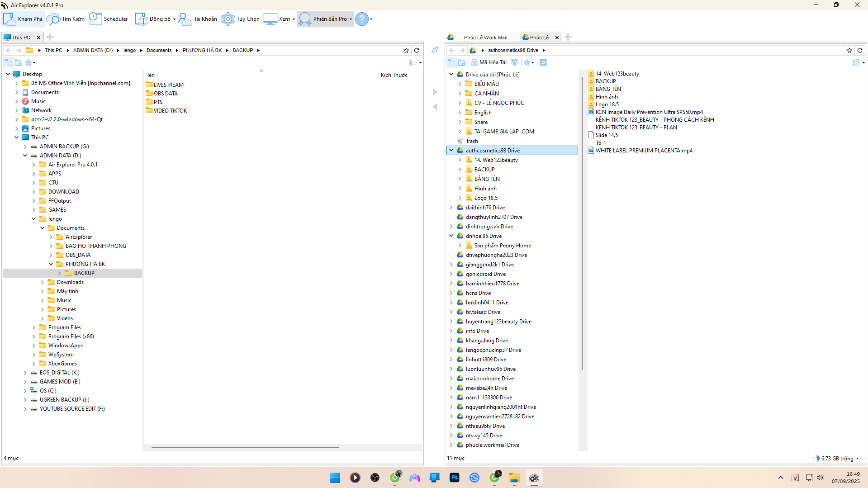Open the Khám Phá explorer view
Image resolution: width=868 pixels, height=488 pixels.
[23, 19]
